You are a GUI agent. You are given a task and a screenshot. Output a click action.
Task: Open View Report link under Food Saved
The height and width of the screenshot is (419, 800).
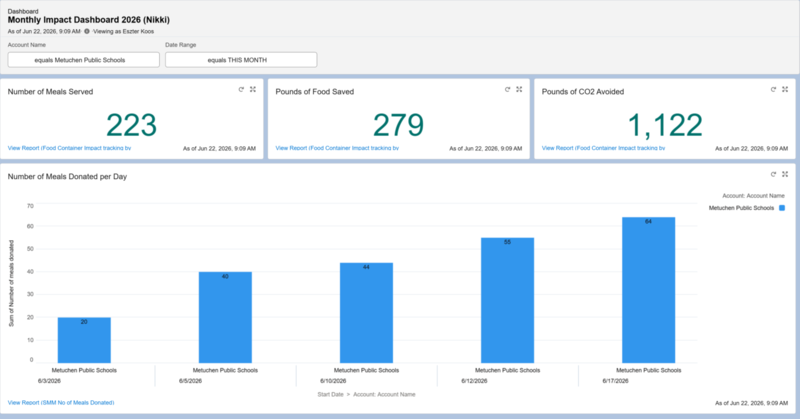point(337,148)
